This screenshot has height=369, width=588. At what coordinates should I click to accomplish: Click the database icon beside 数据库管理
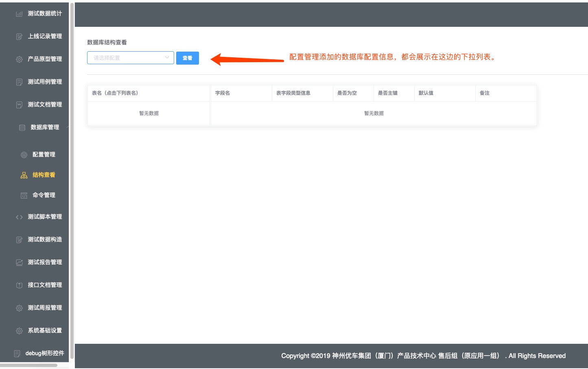[x=22, y=128]
